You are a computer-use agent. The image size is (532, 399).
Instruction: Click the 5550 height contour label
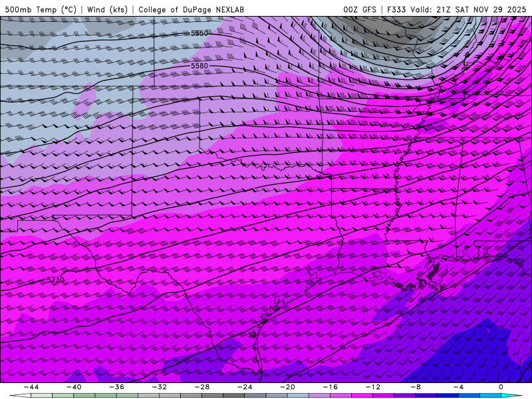point(199,33)
